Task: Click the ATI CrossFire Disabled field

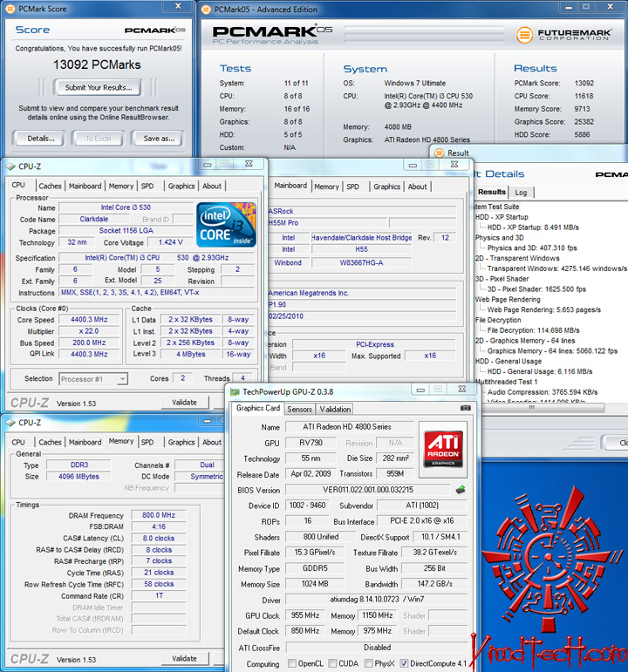Action: tap(377, 647)
